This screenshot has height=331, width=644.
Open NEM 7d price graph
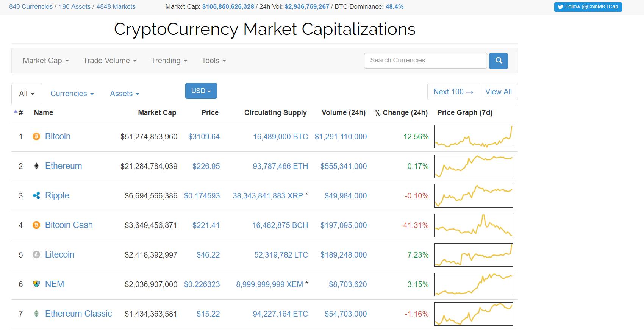click(x=474, y=284)
